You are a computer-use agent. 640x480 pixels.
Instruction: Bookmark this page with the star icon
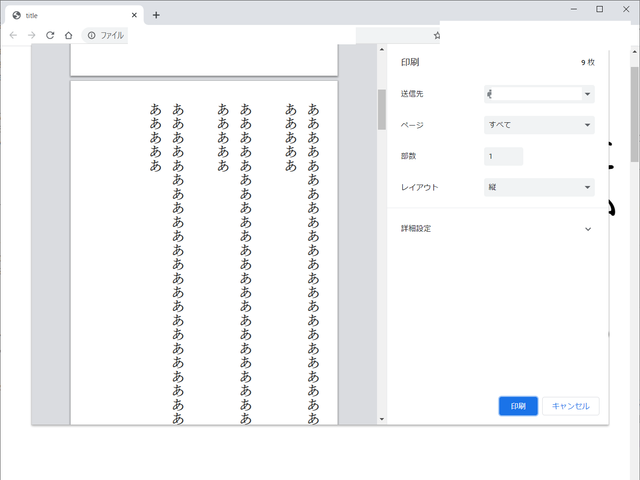(436, 35)
